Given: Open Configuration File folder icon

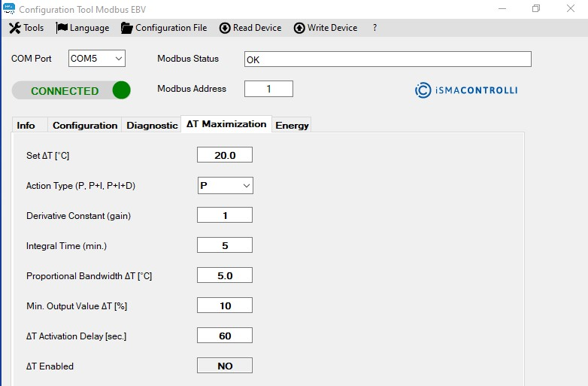Looking at the screenshot, I should point(126,28).
